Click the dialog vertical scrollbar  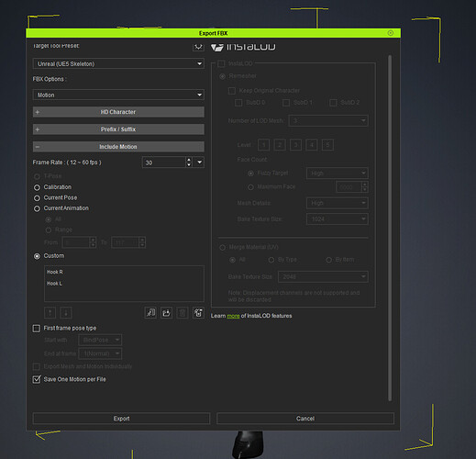click(390, 228)
